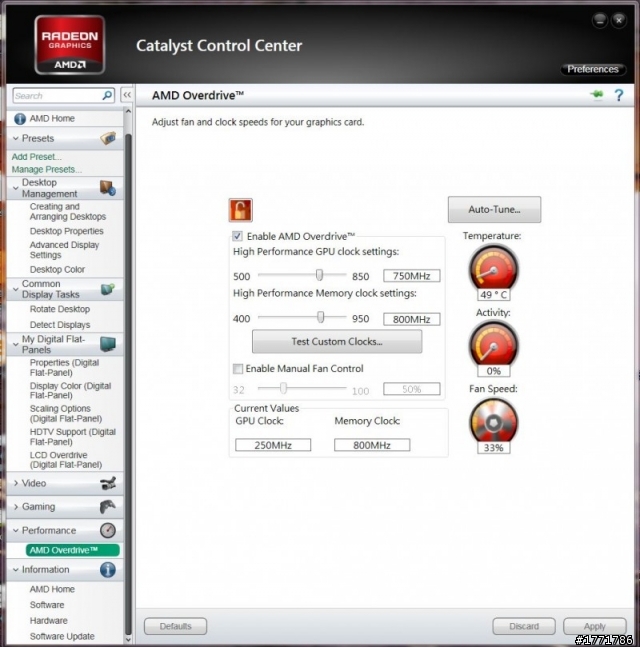Open Detect Displays page
The image size is (640, 648).
[x=59, y=325]
